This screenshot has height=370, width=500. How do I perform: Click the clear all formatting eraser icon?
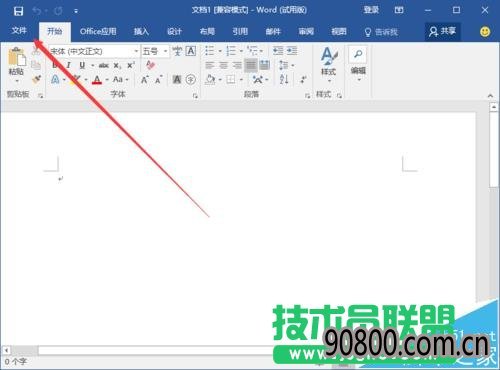click(x=150, y=65)
